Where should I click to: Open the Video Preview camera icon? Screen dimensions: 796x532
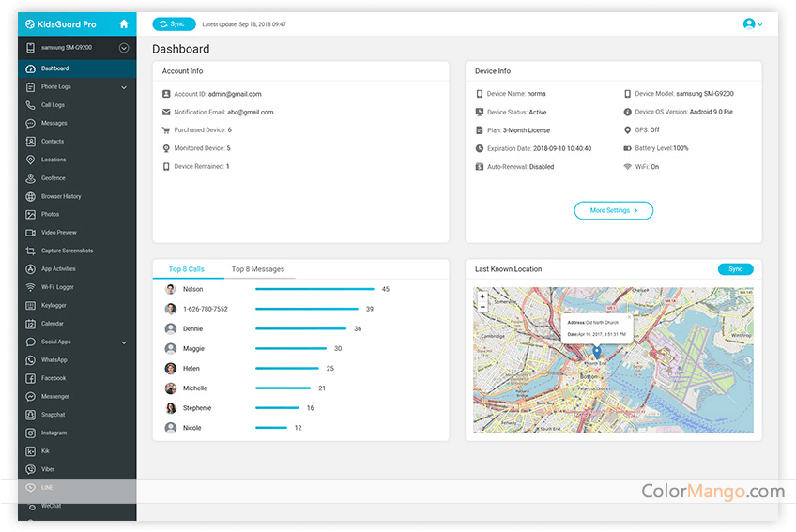point(30,233)
